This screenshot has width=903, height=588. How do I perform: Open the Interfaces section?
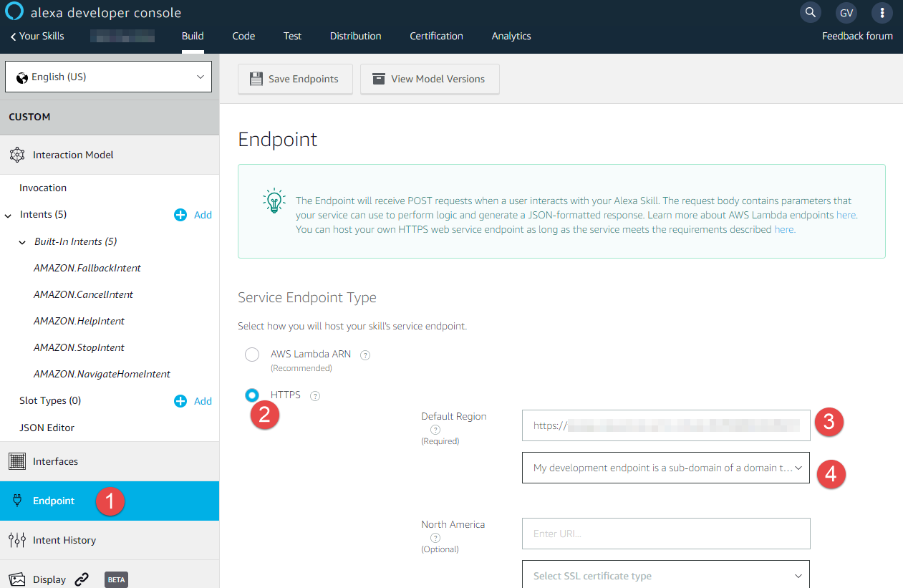click(x=110, y=461)
